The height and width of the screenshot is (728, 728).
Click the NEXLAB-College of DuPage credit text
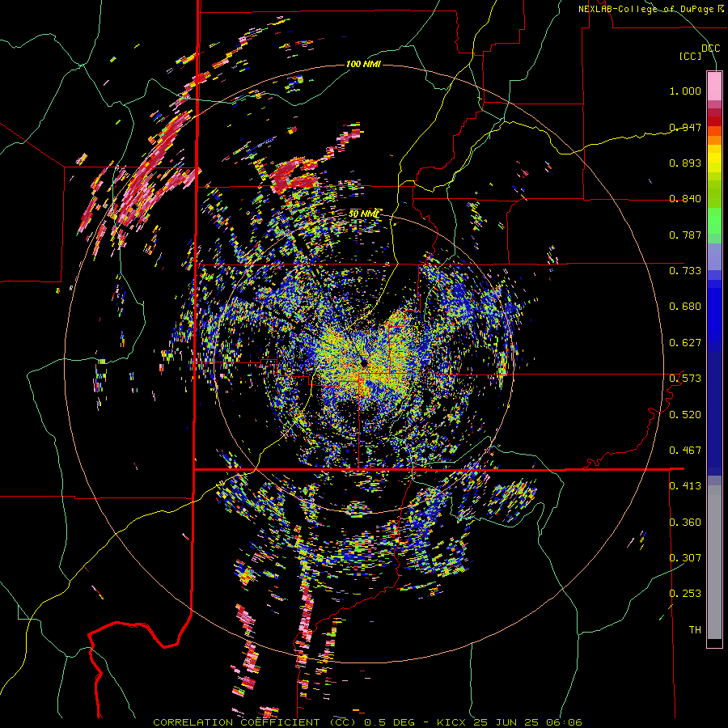(x=650, y=9)
